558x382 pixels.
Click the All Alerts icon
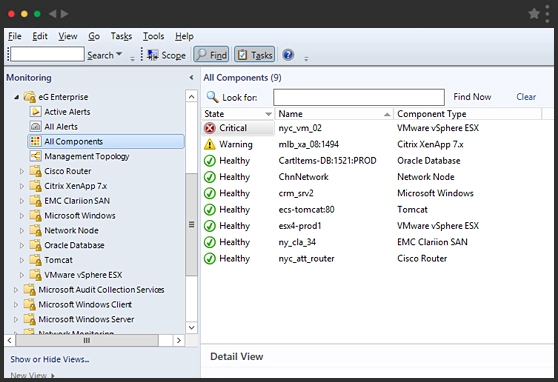tap(35, 127)
